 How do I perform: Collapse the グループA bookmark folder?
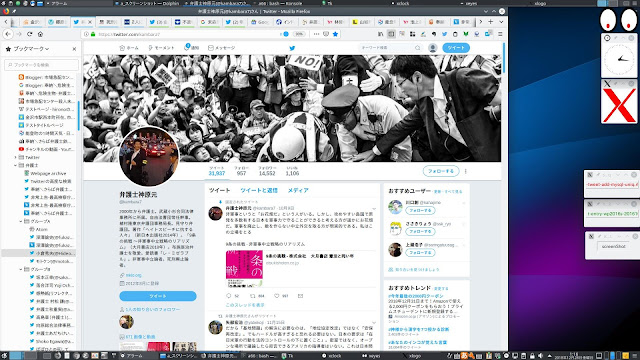pyautogui.click(x=21, y=221)
